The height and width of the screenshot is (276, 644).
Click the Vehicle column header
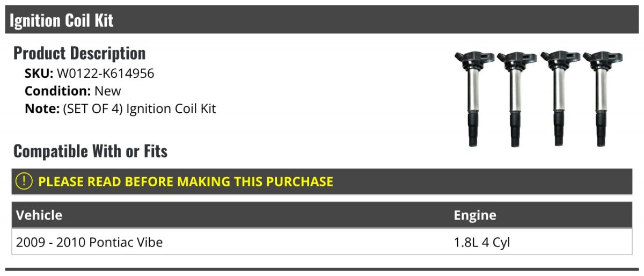pyautogui.click(x=39, y=215)
